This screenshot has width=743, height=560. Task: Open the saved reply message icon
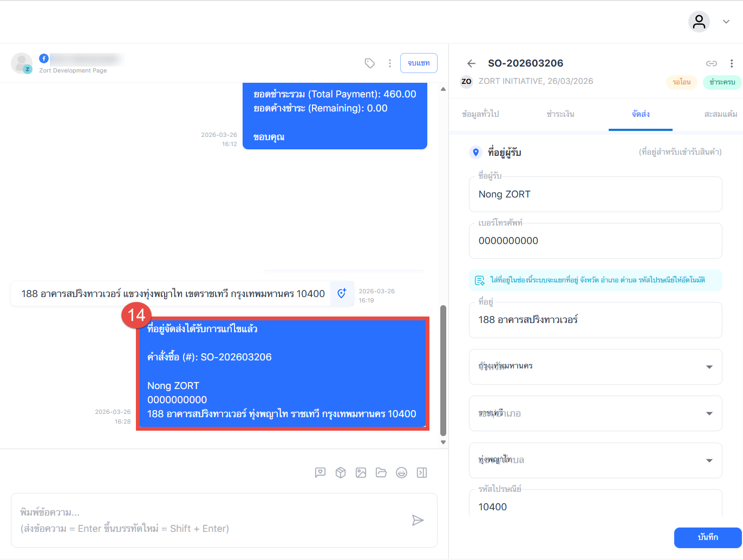pos(320,473)
